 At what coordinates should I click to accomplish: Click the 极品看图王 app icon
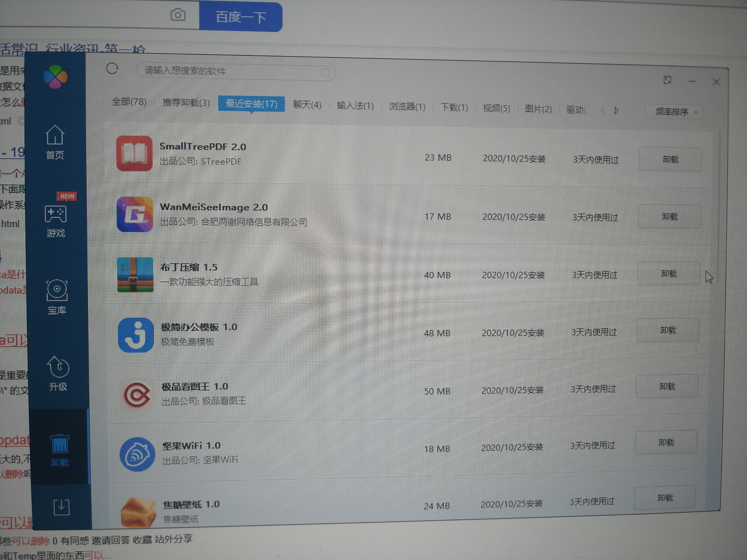(137, 395)
